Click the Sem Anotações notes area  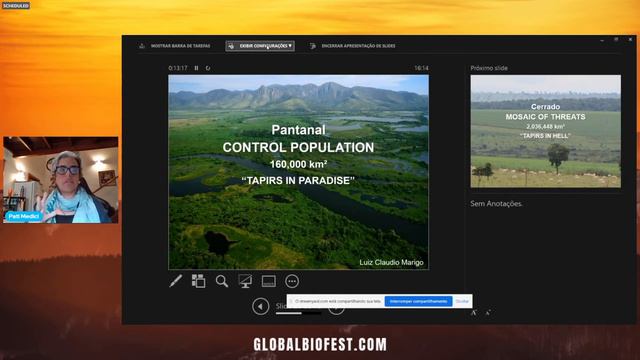click(x=496, y=203)
